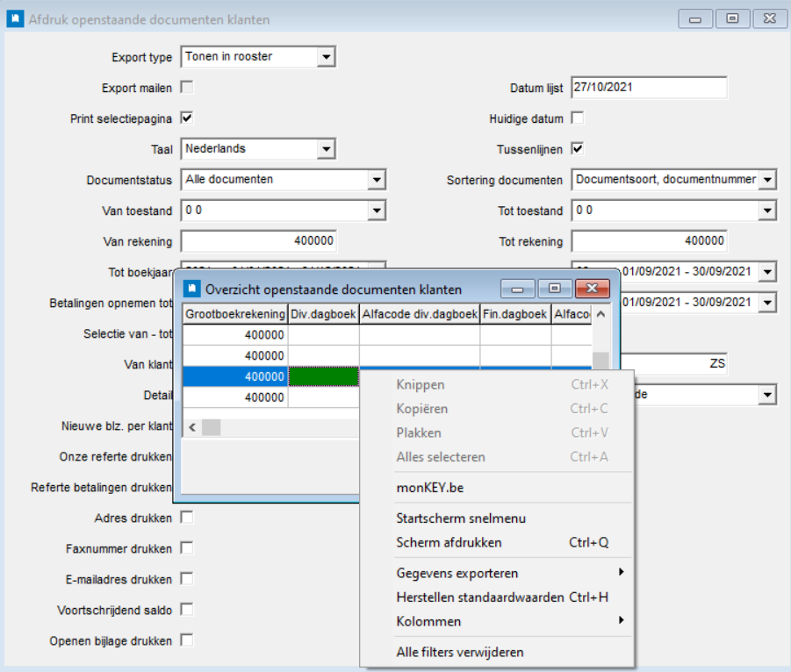Click the grid's vertical scrollbar thumb
791x672 pixels.
pos(600,361)
